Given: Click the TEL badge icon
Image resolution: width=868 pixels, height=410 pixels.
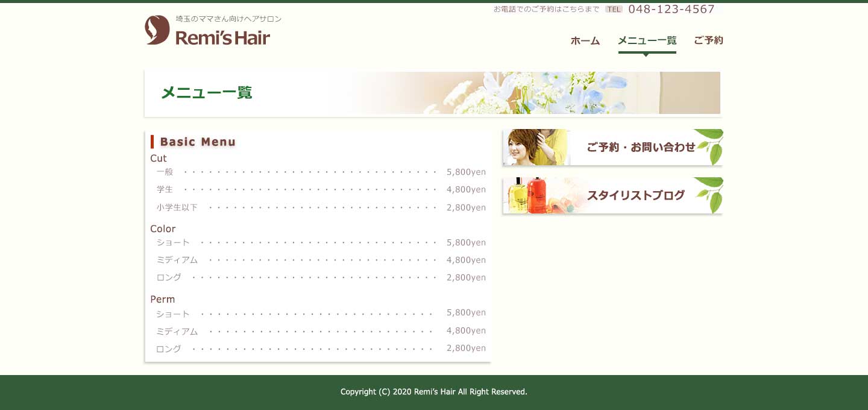Looking at the screenshot, I should click(614, 9).
